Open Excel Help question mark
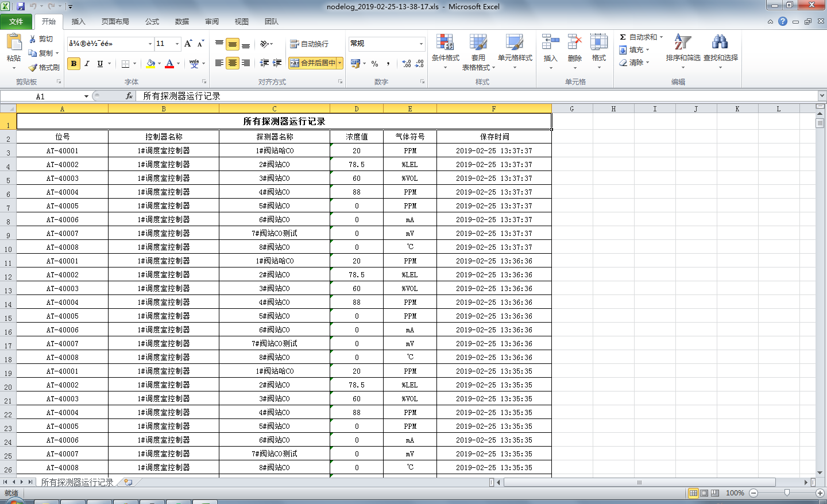827x504 pixels. click(783, 21)
